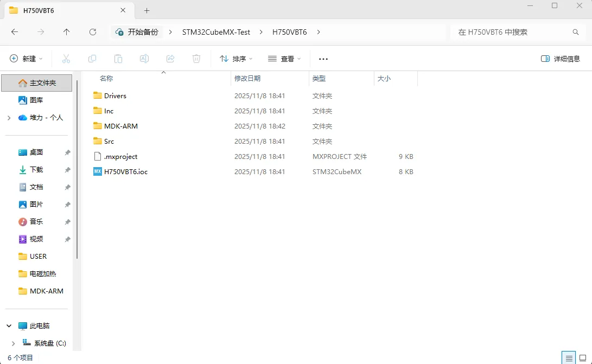592x364 pixels.
Task: Open the View (查看) dropdown
Action: [x=284, y=59]
